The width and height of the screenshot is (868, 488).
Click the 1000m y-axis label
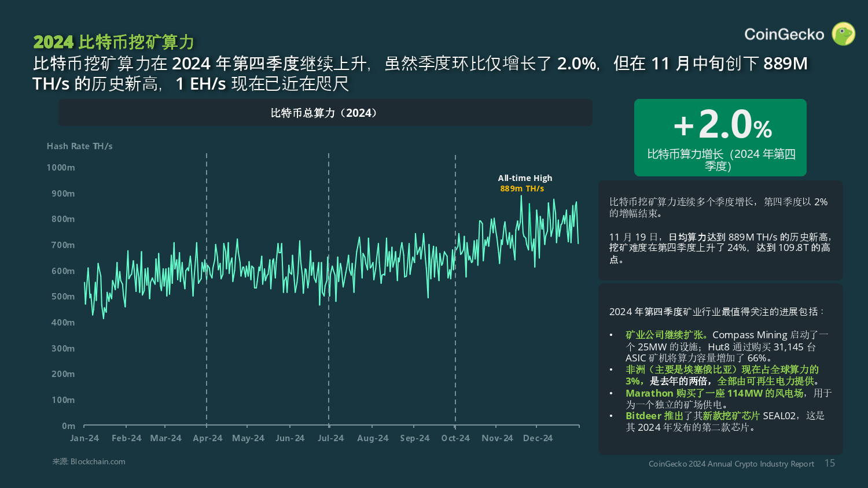pyautogui.click(x=61, y=168)
